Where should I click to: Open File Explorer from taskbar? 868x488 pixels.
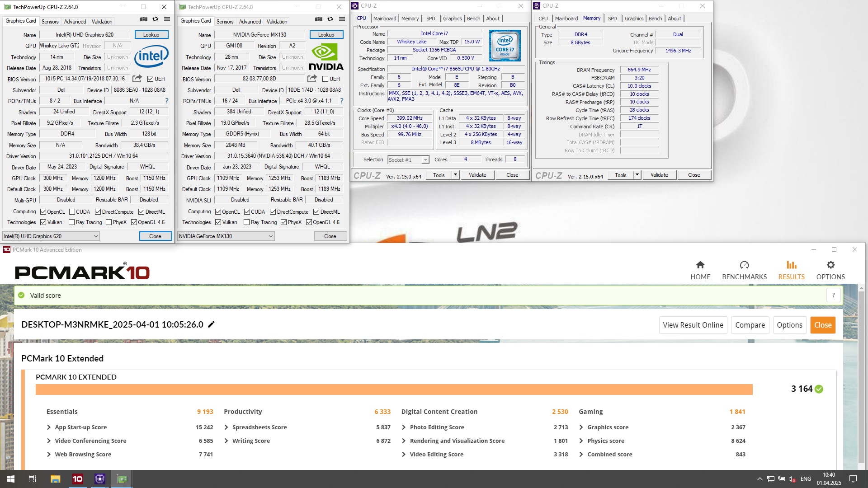click(x=55, y=479)
